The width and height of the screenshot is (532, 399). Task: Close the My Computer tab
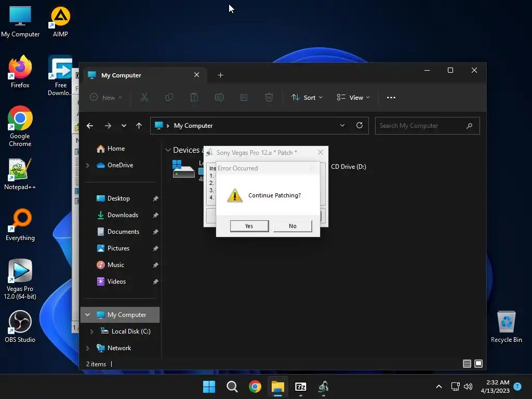tap(196, 75)
